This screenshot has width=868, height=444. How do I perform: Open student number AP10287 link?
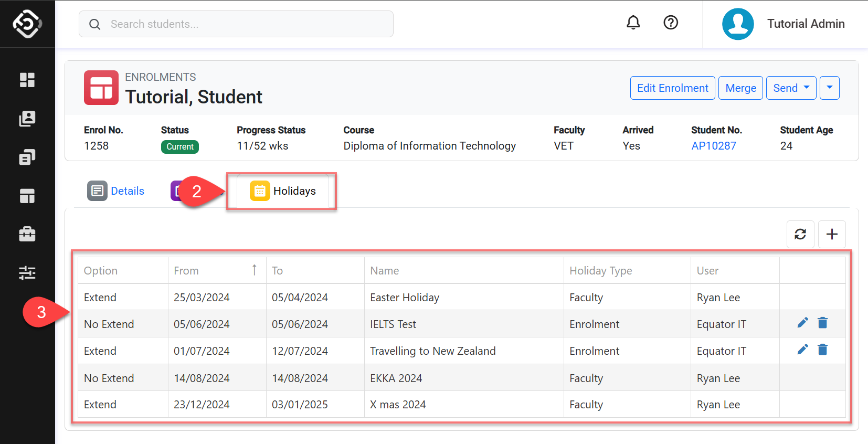pos(714,146)
